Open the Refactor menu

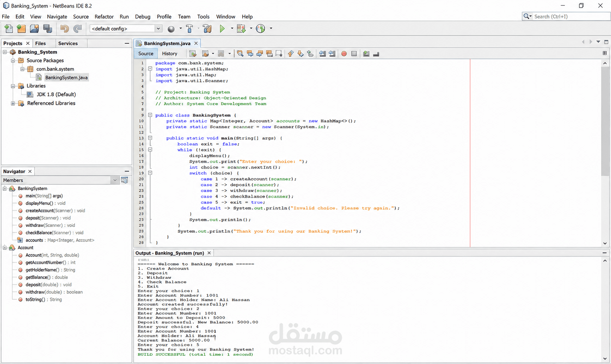click(x=104, y=17)
